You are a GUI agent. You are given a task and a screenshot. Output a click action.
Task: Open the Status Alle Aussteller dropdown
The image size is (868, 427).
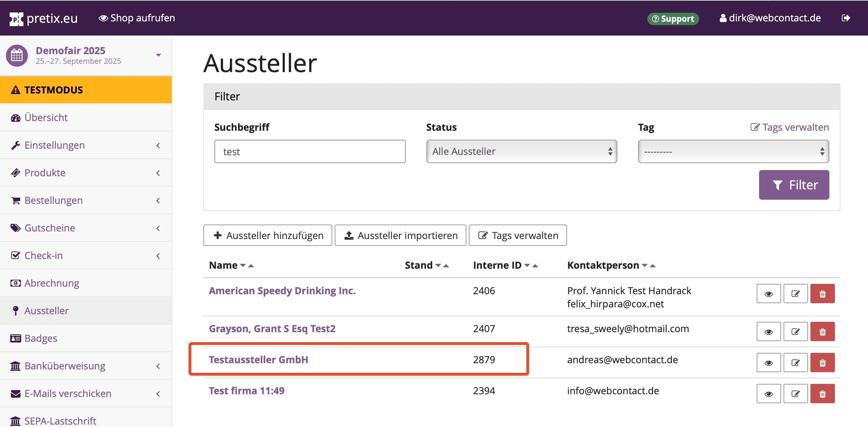click(522, 151)
